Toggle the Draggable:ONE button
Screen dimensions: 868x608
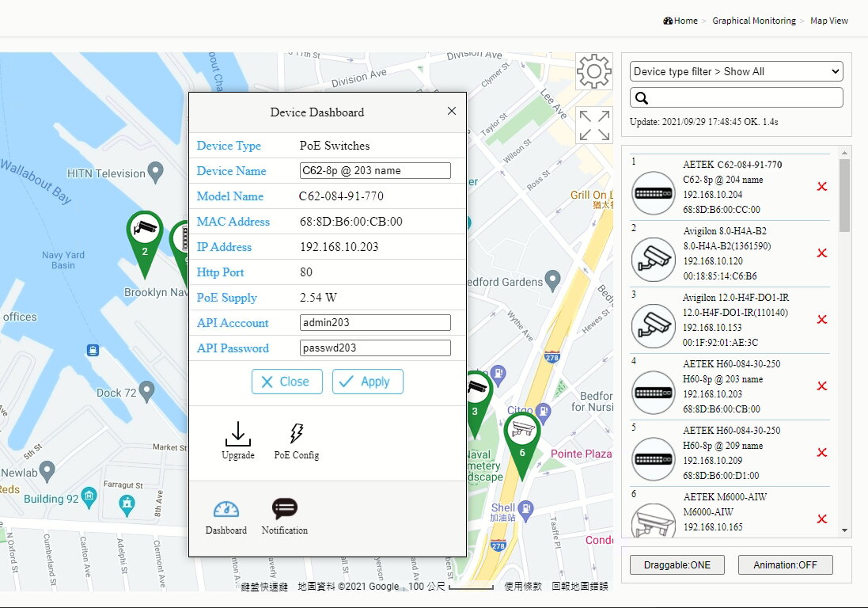pos(677,564)
